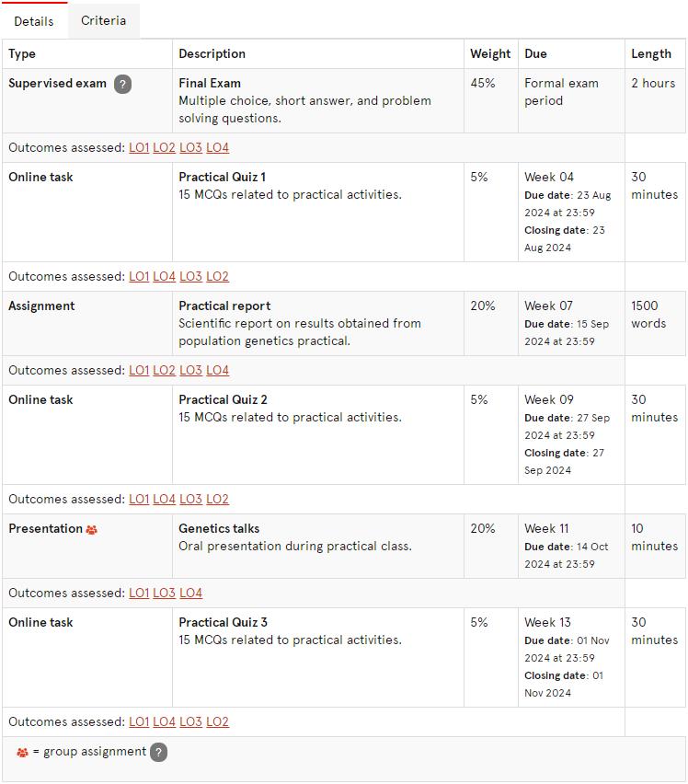Open LO3 link under Genetics talks outcomes

click(164, 593)
